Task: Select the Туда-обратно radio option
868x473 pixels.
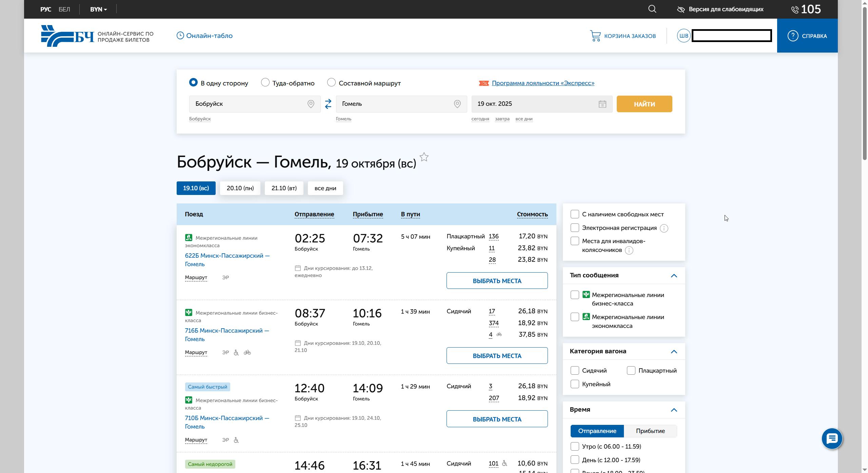Action: tap(265, 82)
